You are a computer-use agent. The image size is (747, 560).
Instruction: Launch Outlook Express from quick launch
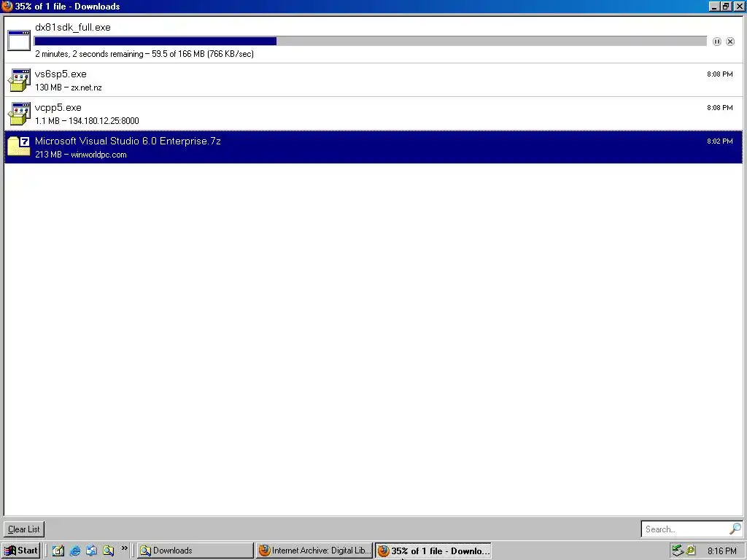pos(91,551)
